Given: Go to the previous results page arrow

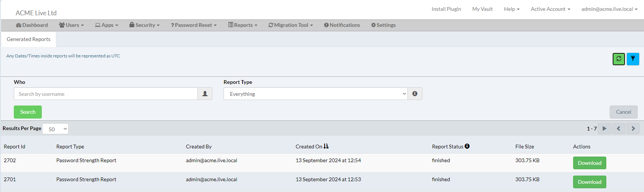Looking at the screenshot, I should (619, 129).
